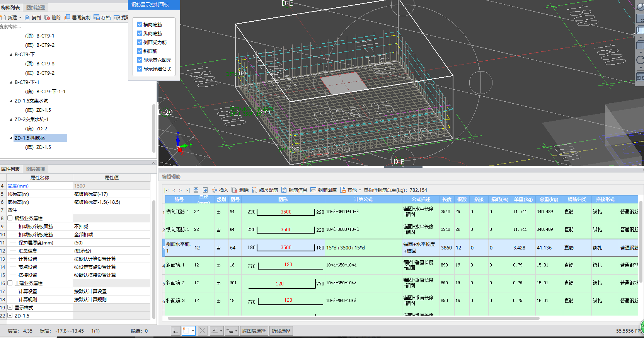Image resolution: width=644 pixels, height=338 pixels.
Task: Click the 删除 (Delete) icon in rebar editor
Action: 235,190
